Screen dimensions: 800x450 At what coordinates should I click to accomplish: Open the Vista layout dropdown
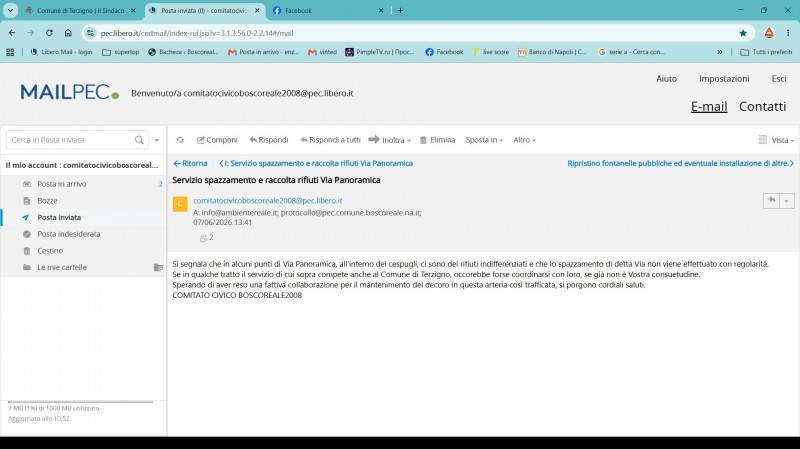tap(777, 140)
